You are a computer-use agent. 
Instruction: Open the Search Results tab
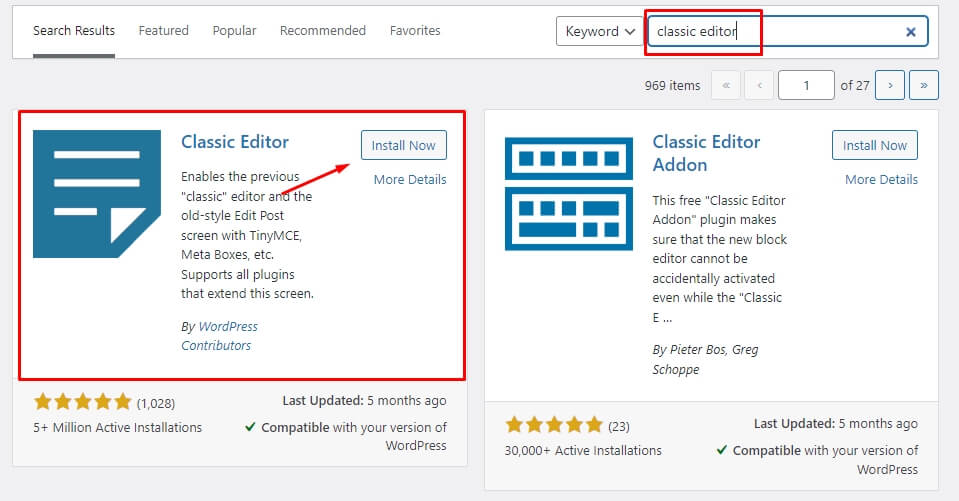pos(73,31)
